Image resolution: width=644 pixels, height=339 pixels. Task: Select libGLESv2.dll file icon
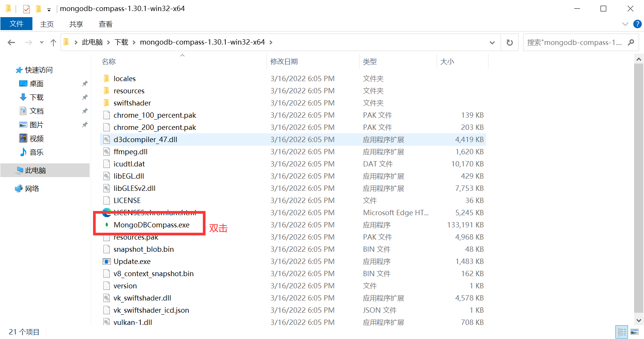click(x=107, y=188)
